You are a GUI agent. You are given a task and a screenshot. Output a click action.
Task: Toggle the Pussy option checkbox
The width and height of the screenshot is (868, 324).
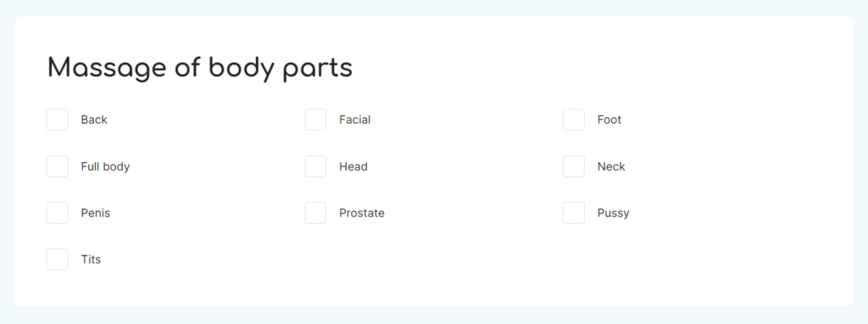574,213
